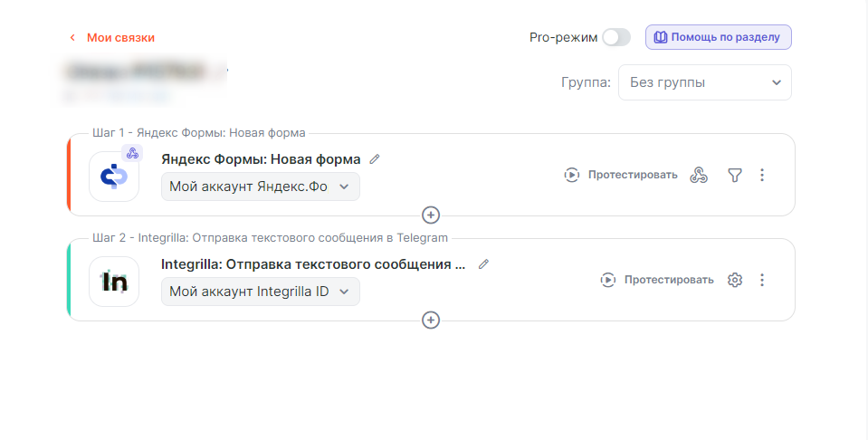
Task: Open the filter icon in step 1
Action: click(735, 175)
